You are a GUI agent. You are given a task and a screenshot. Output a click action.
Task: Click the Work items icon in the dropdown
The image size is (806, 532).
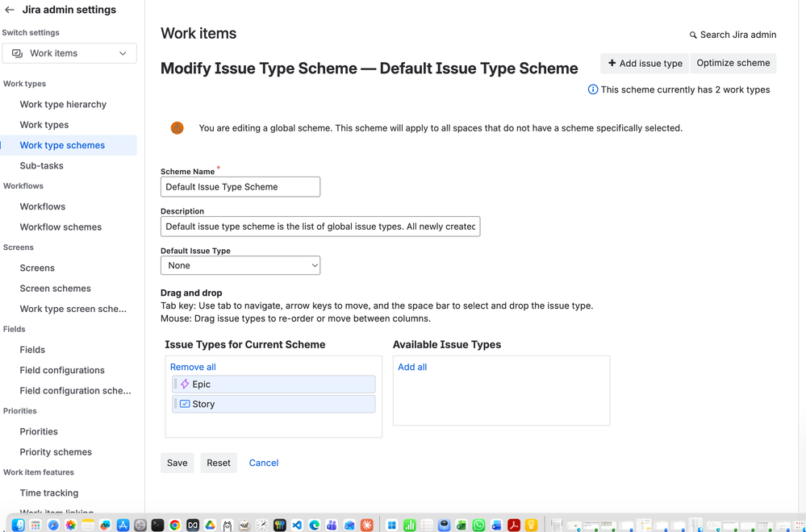(x=17, y=53)
